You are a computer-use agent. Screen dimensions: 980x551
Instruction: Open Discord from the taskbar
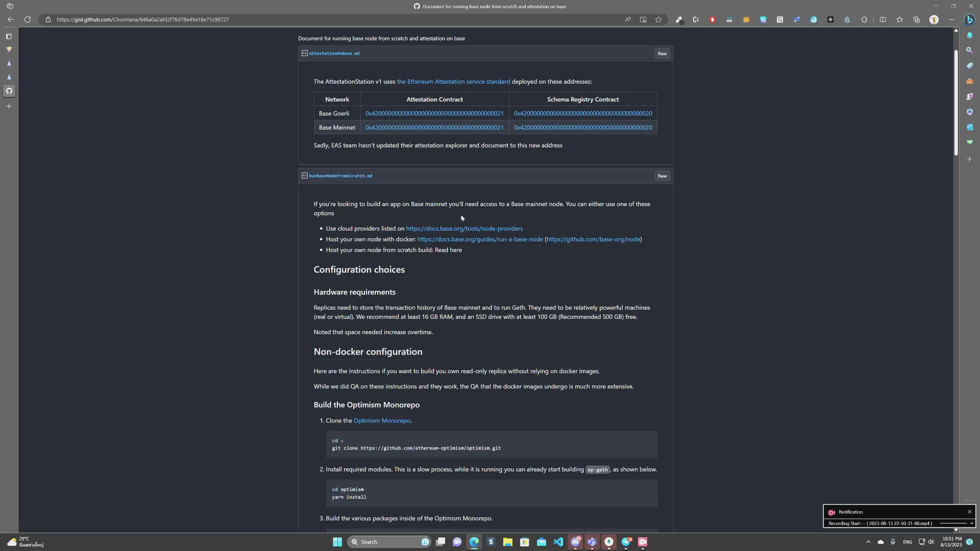575,542
